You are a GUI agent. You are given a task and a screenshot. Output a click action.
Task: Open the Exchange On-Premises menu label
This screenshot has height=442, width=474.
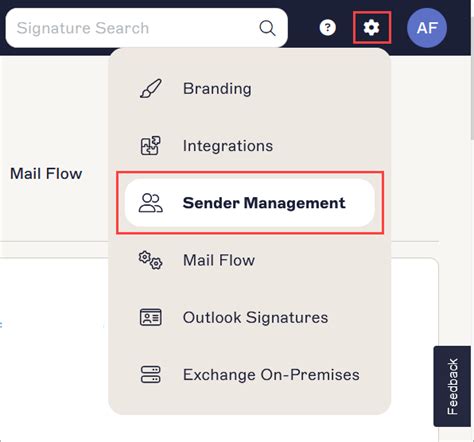pyautogui.click(x=271, y=375)
